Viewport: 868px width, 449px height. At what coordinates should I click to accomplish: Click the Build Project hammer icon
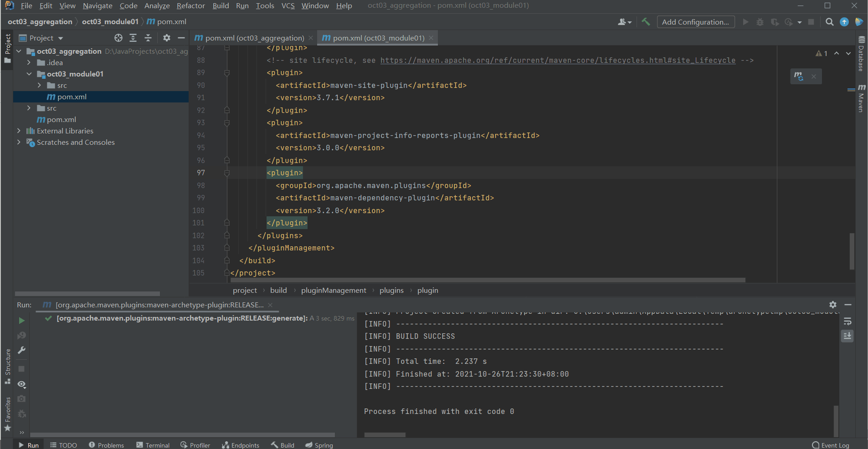pos(646,21)
